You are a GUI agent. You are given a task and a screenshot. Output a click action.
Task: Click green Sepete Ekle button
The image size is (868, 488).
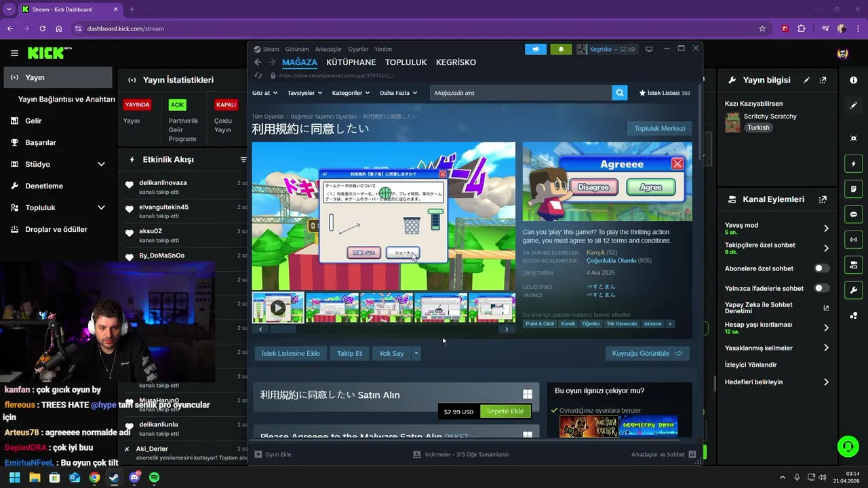click(x=505, y=411)
